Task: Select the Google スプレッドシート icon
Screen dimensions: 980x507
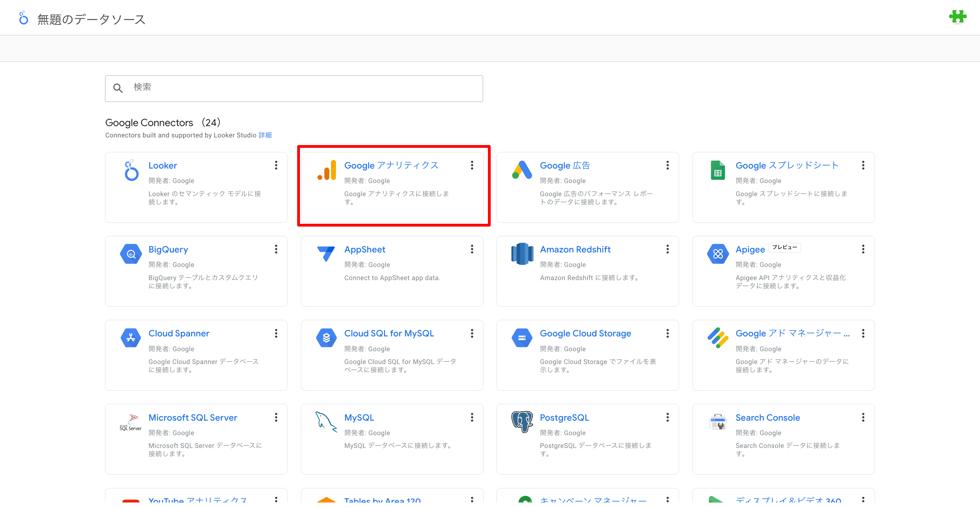Action: point(717,170)
